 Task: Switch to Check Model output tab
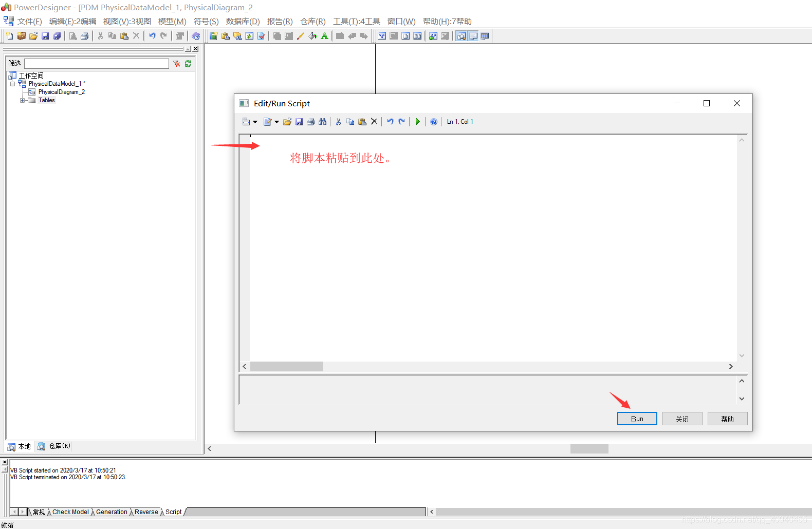click(x=70, y=512)
